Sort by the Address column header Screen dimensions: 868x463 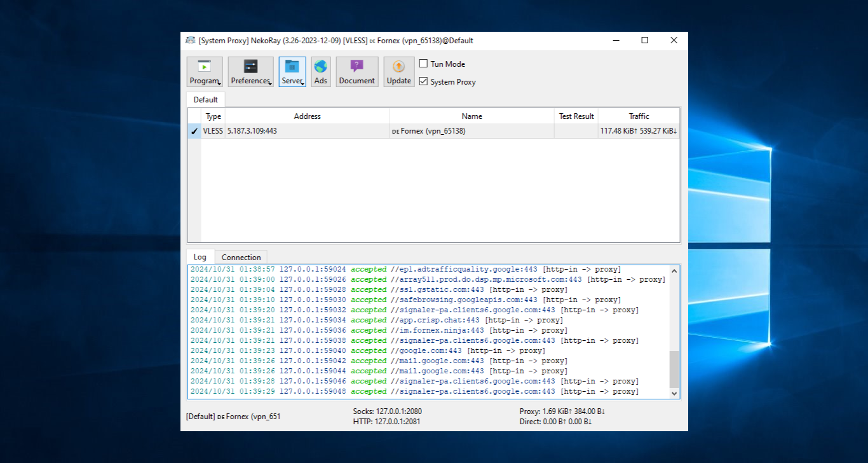click(308, 116)
